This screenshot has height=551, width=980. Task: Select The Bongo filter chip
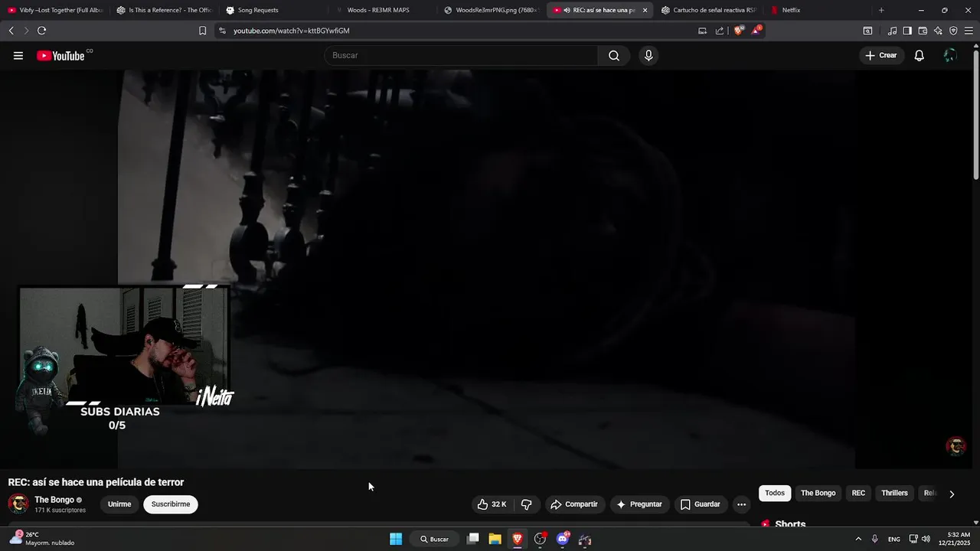pyautogui.click(x=818, y=493)
